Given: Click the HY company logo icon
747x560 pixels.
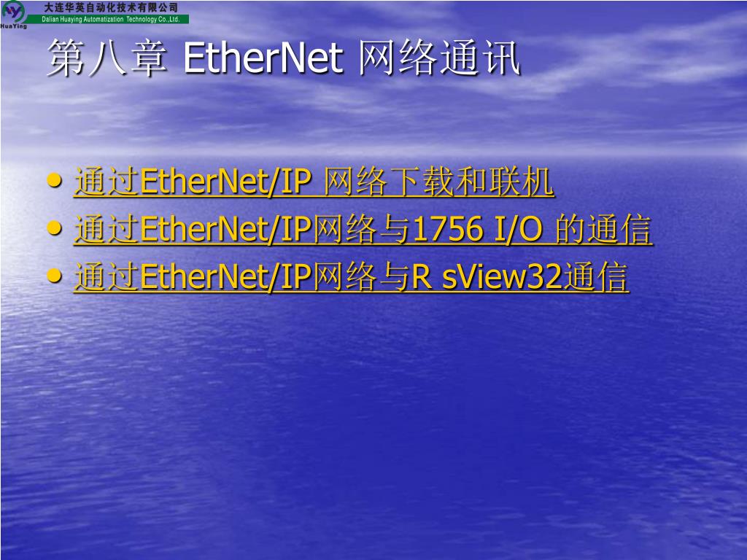Looking at the screenshot, I should pyautogui.click(x=14, y=12).
